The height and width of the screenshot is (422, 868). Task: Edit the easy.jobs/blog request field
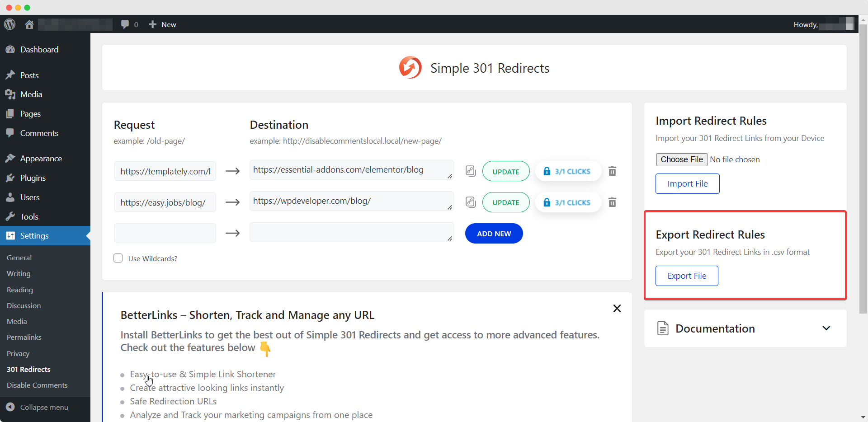(x=165, y=202)
